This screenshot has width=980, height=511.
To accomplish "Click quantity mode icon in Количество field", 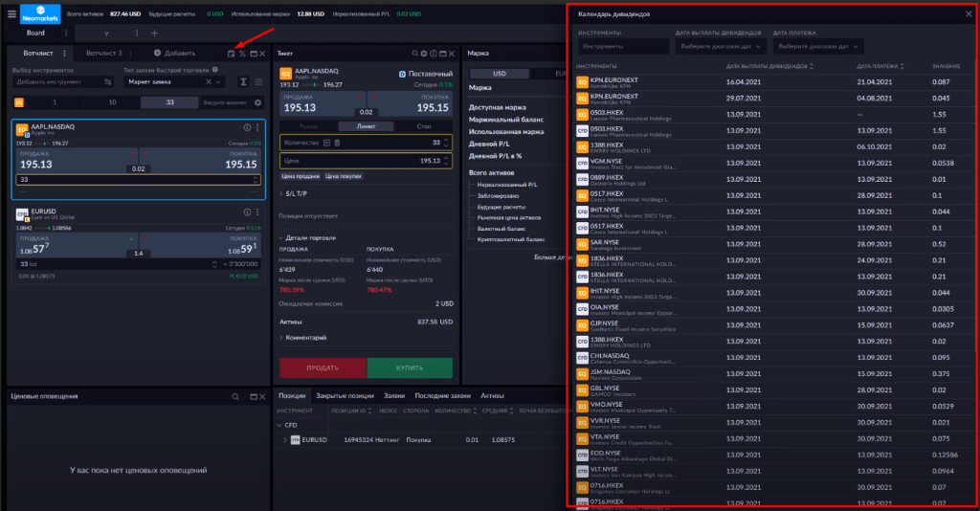I will [x=326, y=143].
